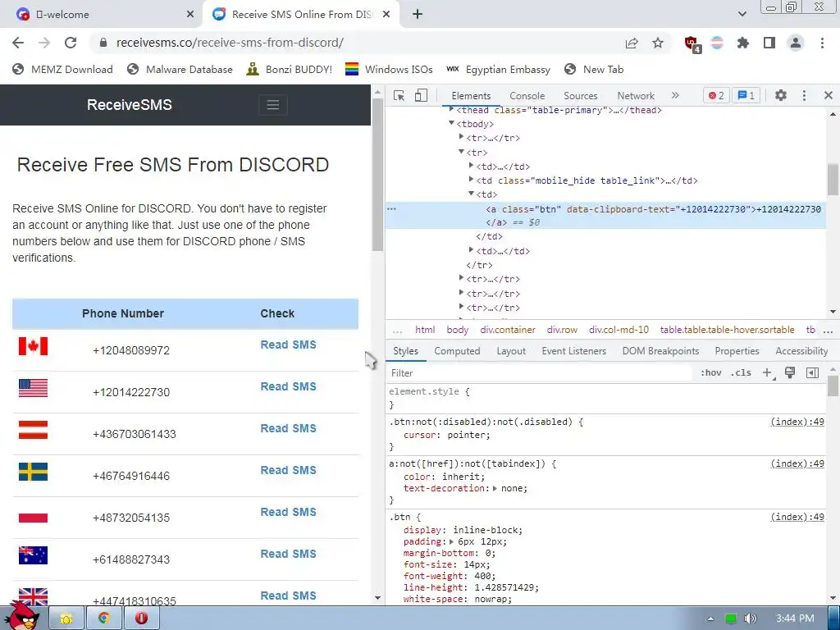
Task: Open the Properties pane tab
Action: tap(737, 351)
